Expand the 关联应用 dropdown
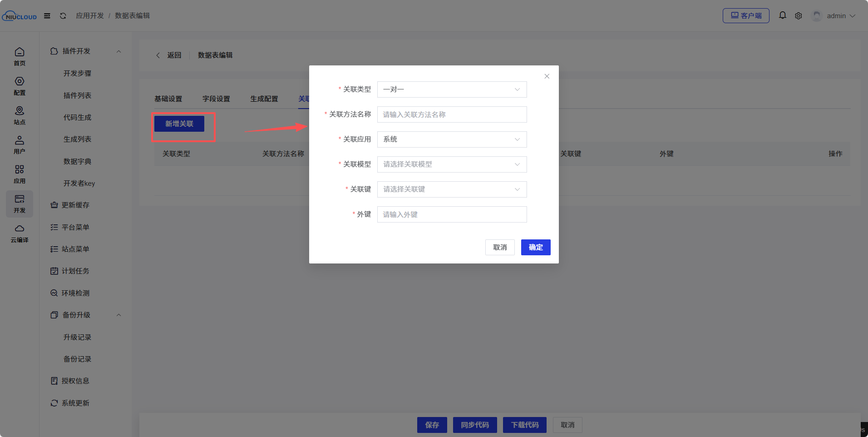Screen dimensions: 868x437 pyautogui.click(x=452, y=139)
